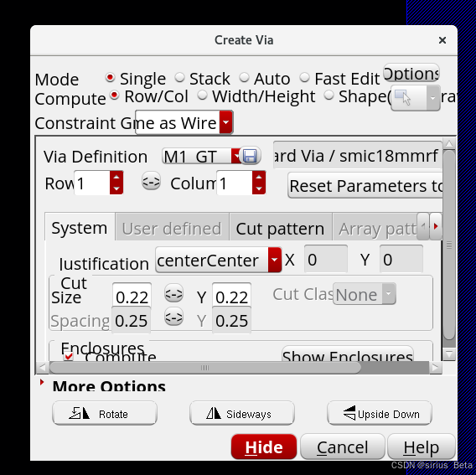The height and width of the screenshot is (475, 476).
Task: Close the Create Via dialog
Action: pyautogui.click(x=442, y=39)
